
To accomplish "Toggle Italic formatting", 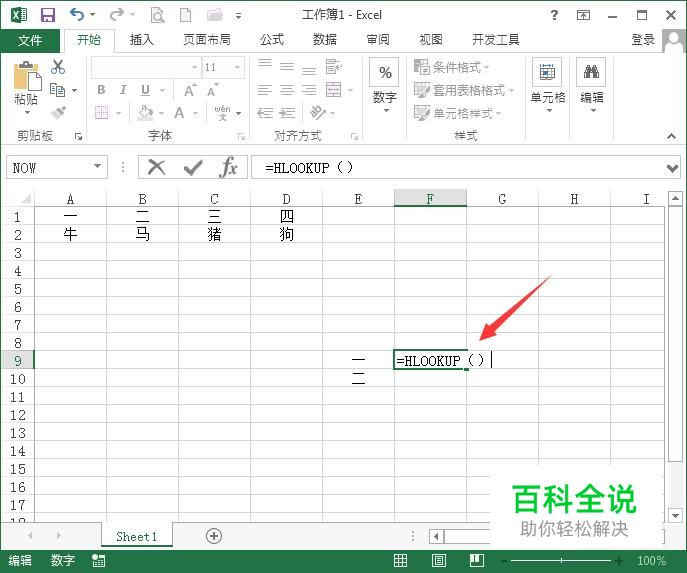I will click(x=123, y=90).
